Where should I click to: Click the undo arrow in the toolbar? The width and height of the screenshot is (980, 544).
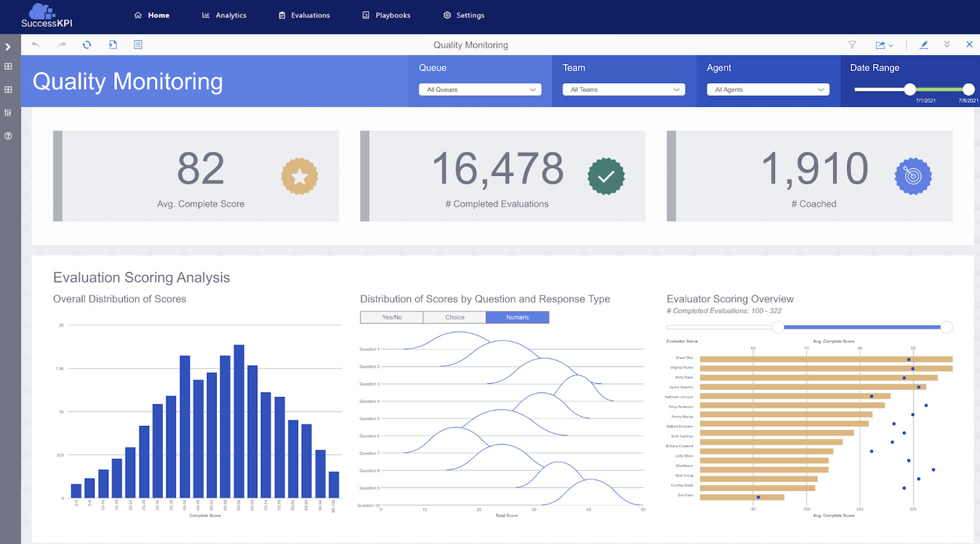pos(36,44)
